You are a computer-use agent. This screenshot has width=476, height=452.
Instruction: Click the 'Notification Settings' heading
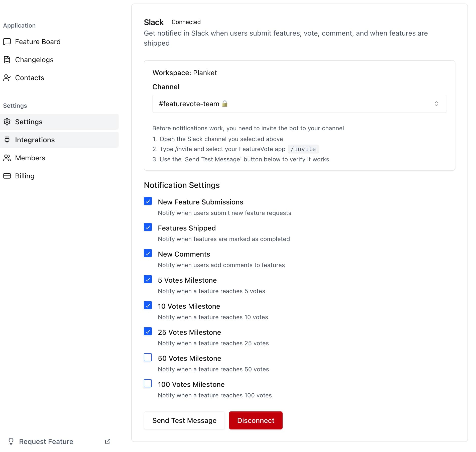coord(182,185)
